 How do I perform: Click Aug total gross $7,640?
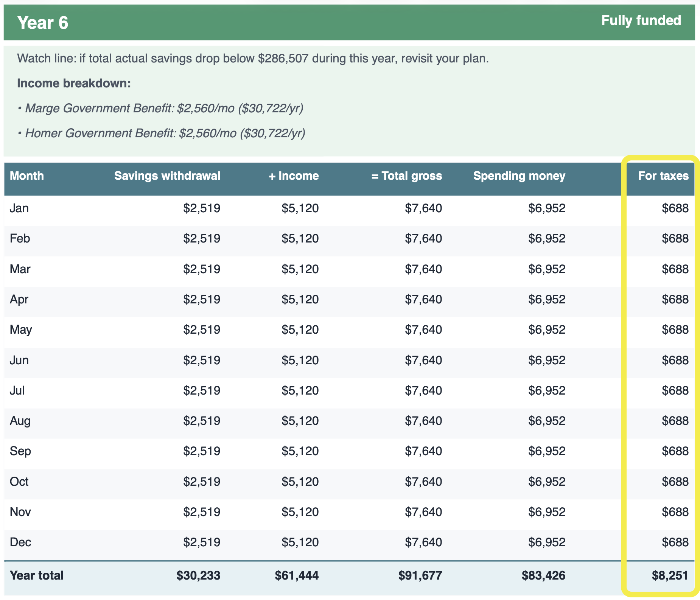[423, 421]
